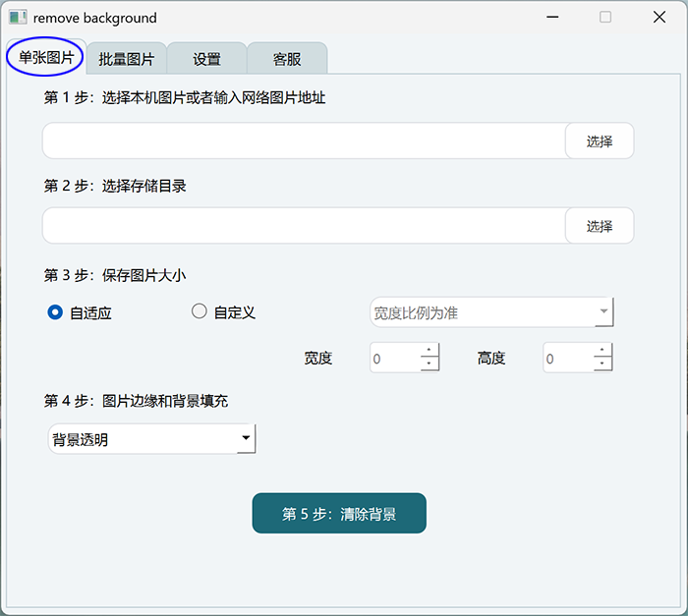Click the 宽度 label
This screenshot has width=688, height=616.
coord(318,358)
